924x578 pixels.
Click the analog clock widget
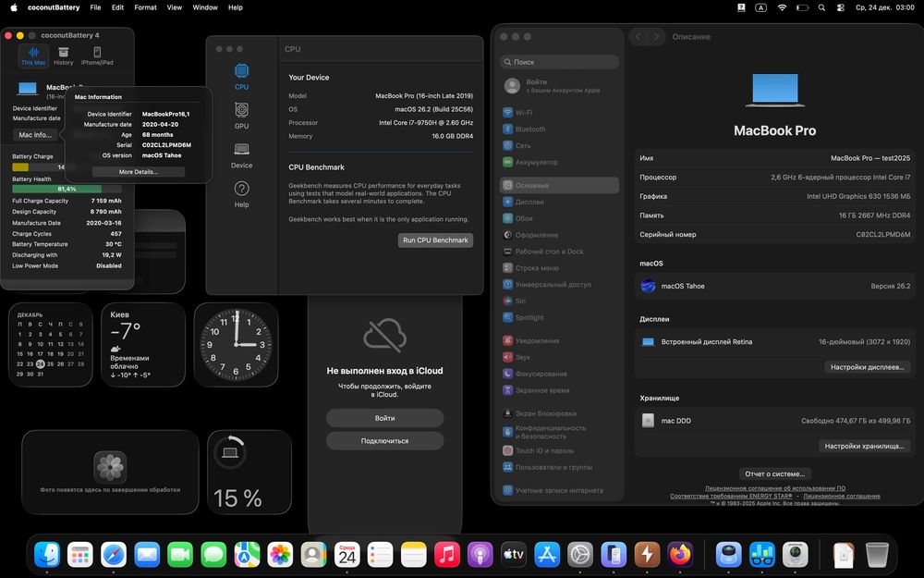tap(236, 345)
